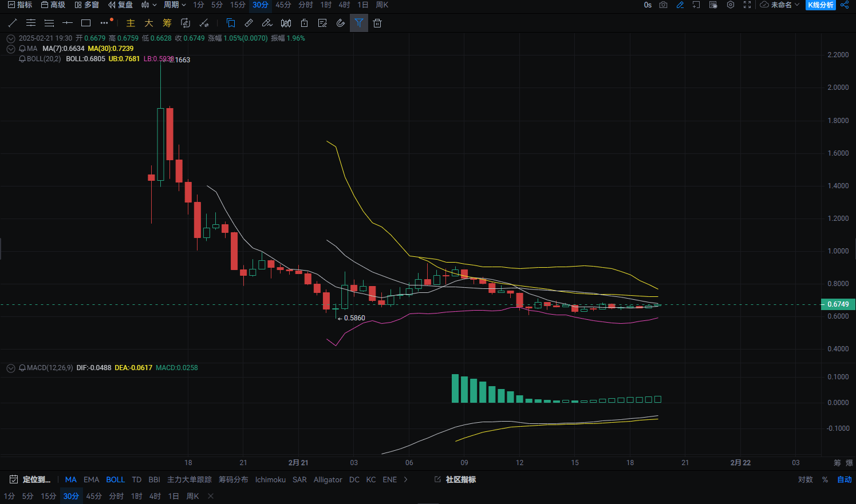The width and height of the screenshot is (856, 504).
Task: Click the add-window square plus icon
Action: click(x=696, y=5)
